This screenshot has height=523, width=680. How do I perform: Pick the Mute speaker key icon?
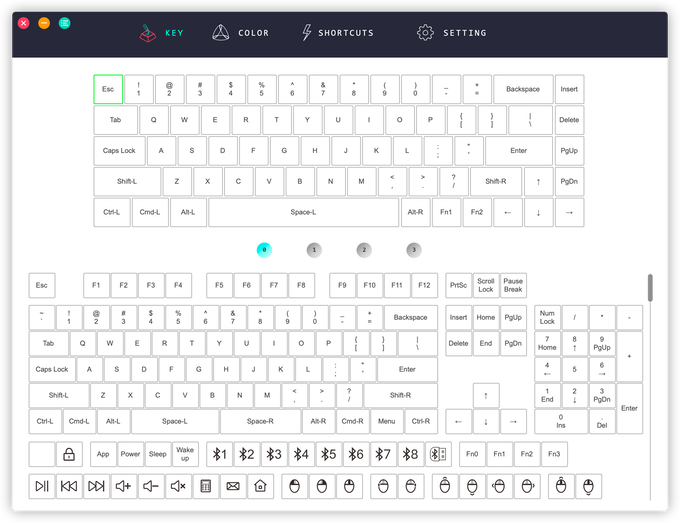coord(178,487)
